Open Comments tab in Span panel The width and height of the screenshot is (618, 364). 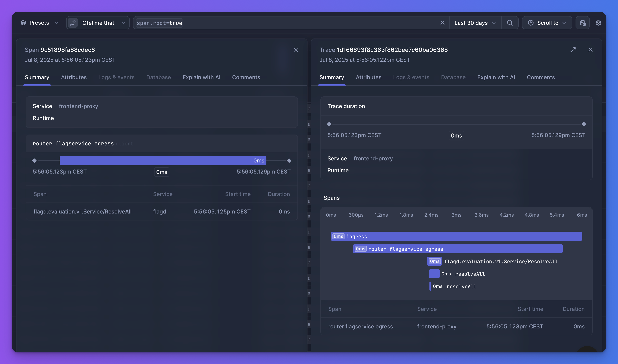point(246,77)
